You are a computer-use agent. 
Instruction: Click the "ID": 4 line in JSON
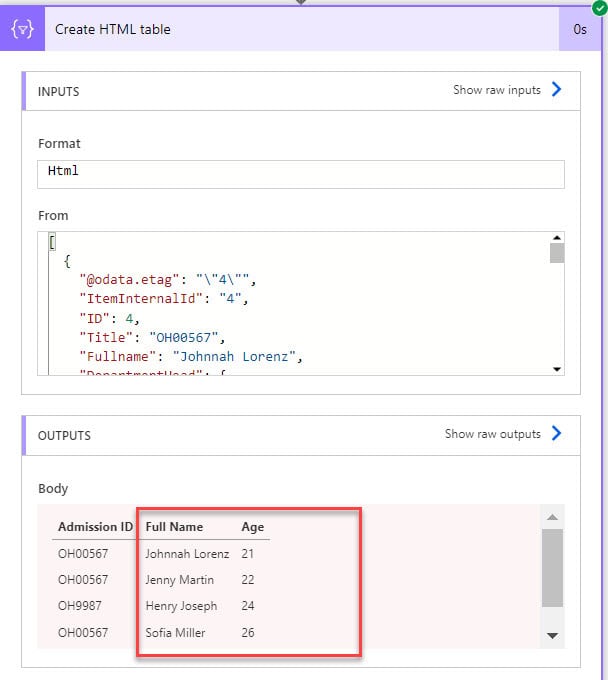point(109,318)
